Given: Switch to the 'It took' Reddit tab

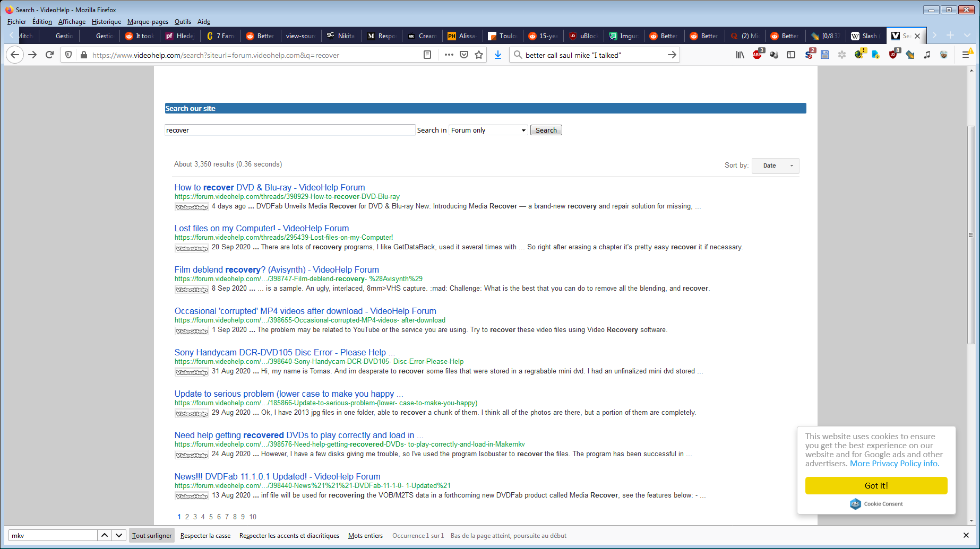Looking at the screenshot, I should [x=140, y=36].
